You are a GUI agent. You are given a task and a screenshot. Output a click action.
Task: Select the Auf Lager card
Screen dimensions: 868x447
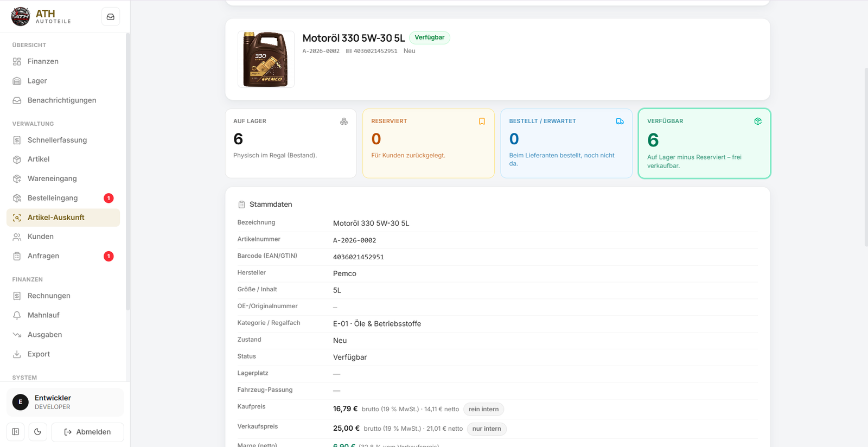(291, 143)
